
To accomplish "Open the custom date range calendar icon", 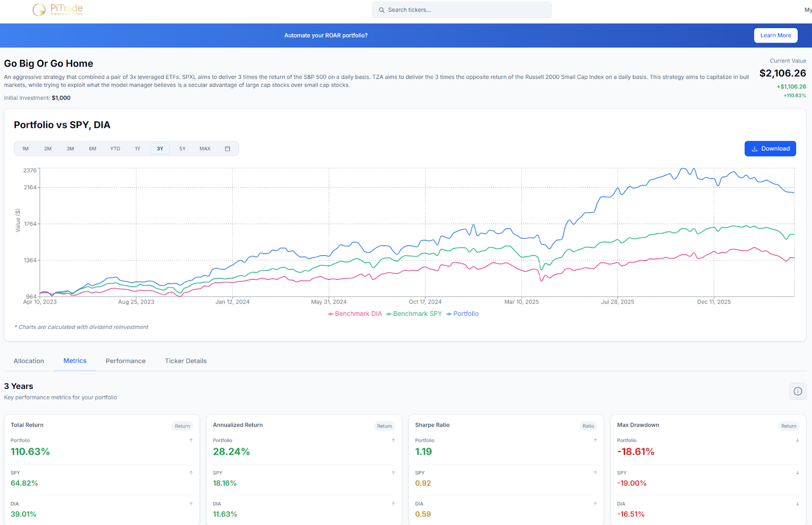I will pyautogui.click(x=227, y=149).
